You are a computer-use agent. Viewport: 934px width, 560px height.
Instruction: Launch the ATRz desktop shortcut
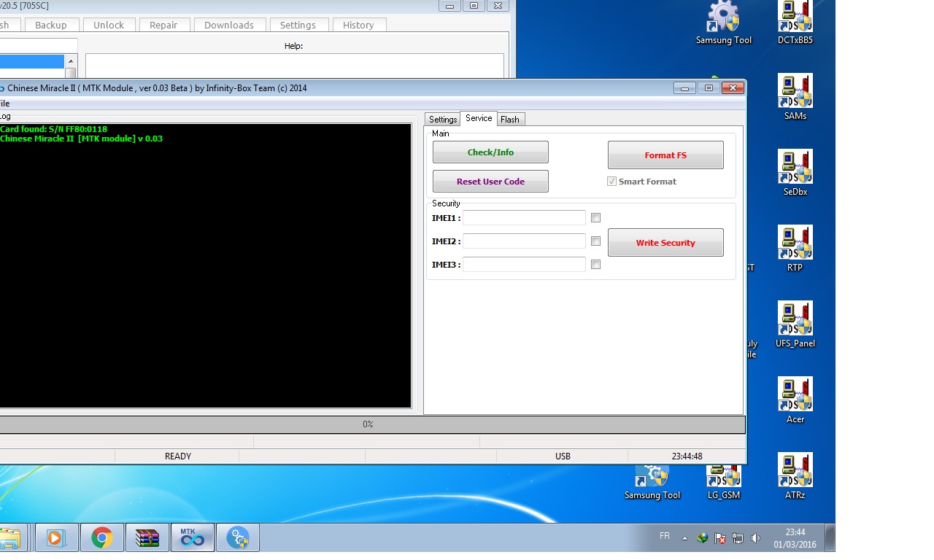[x=795, y=476]
